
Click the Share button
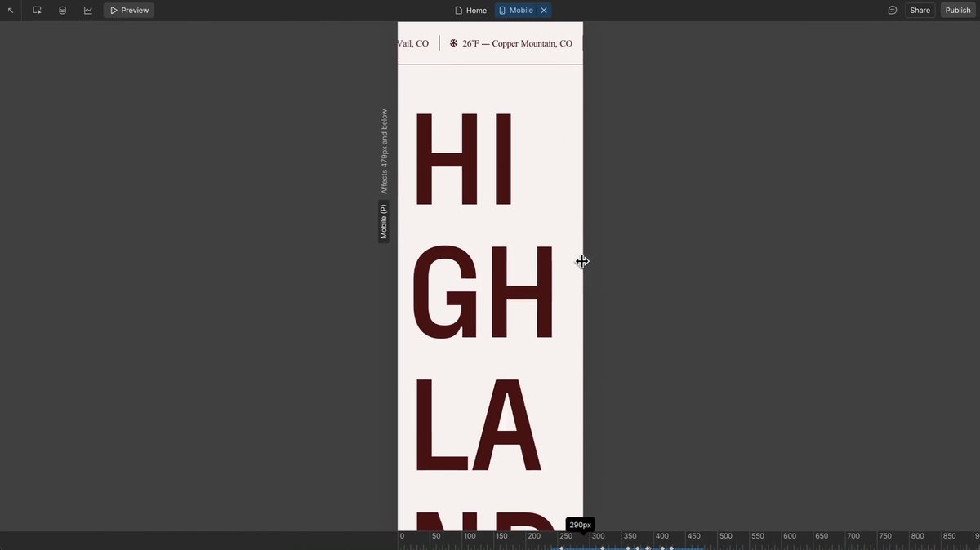[x=920, y=11]
